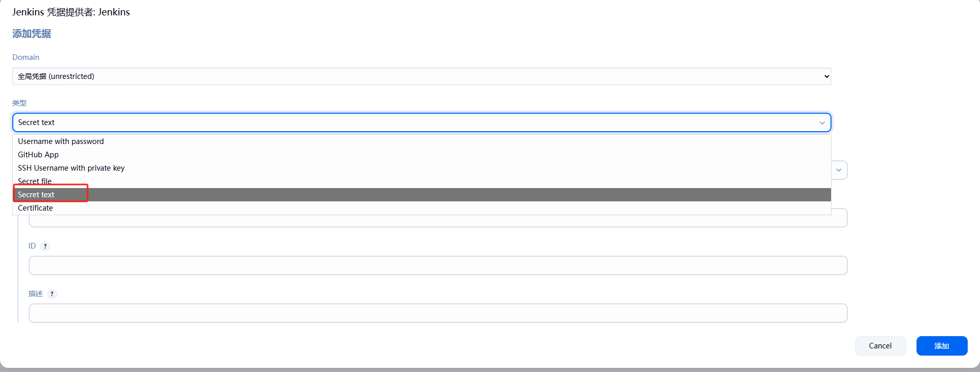Click the blue 添加 button
Viewport: 980px width, 372px height.
coord(942,346)
